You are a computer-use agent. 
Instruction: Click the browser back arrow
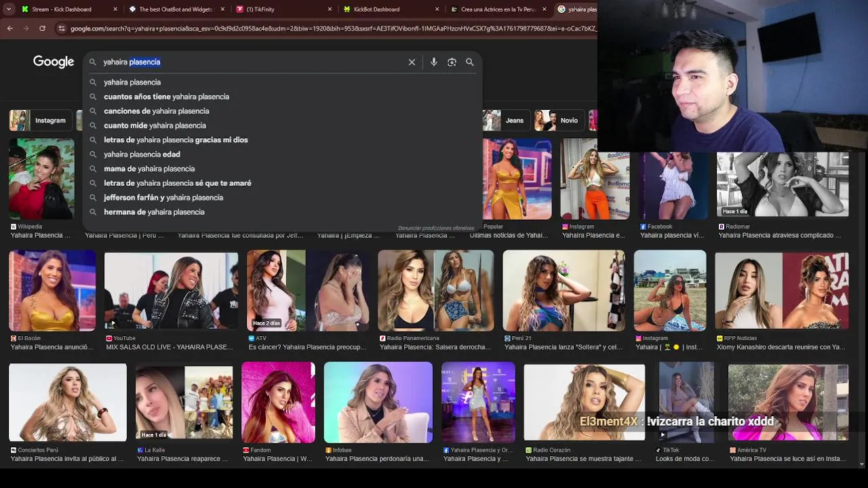pyautogui.click(x=9, y=28)
